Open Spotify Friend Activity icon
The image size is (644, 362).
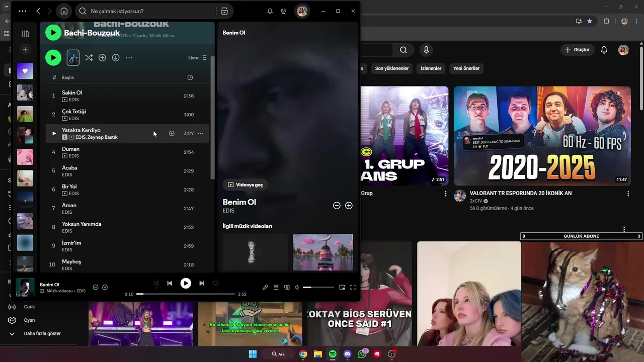click(x=284, y=11)
